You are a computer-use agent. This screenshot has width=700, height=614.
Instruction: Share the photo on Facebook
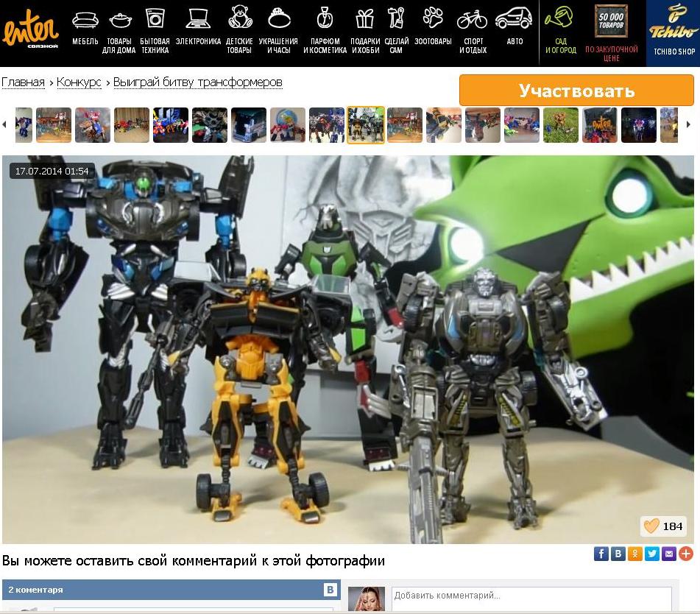601,554
